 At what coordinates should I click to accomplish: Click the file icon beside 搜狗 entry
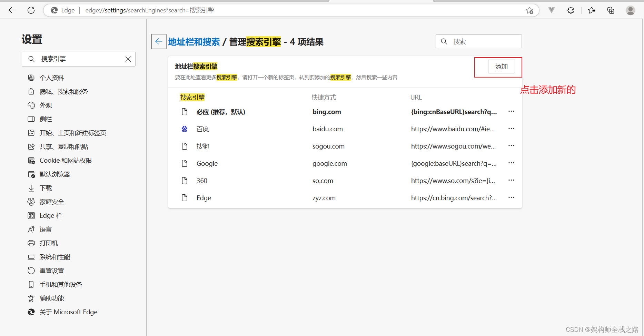pos(185,146)
